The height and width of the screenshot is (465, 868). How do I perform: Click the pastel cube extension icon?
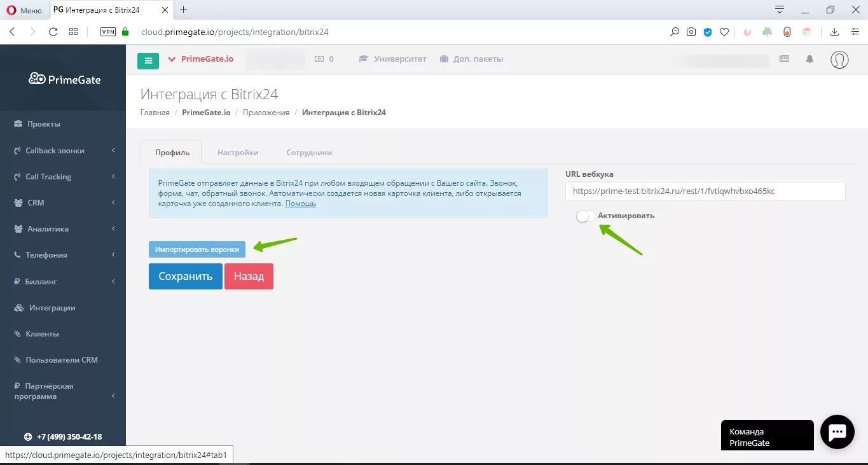(x=806, y=32)
